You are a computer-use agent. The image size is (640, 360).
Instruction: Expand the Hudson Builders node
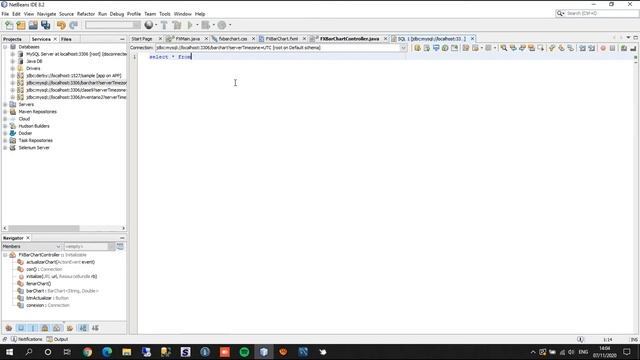(5, 126)
